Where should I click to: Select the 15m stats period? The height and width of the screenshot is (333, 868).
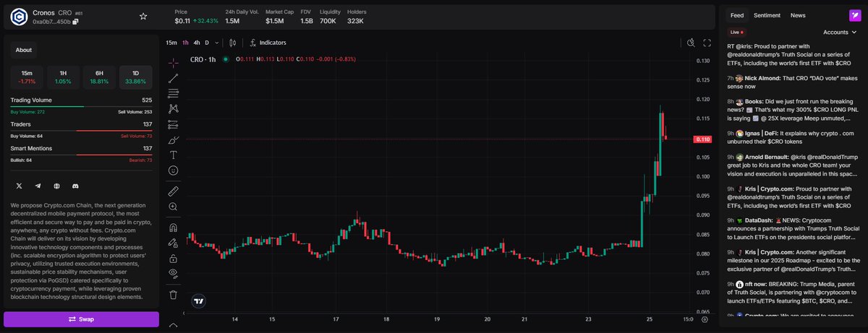26,77
